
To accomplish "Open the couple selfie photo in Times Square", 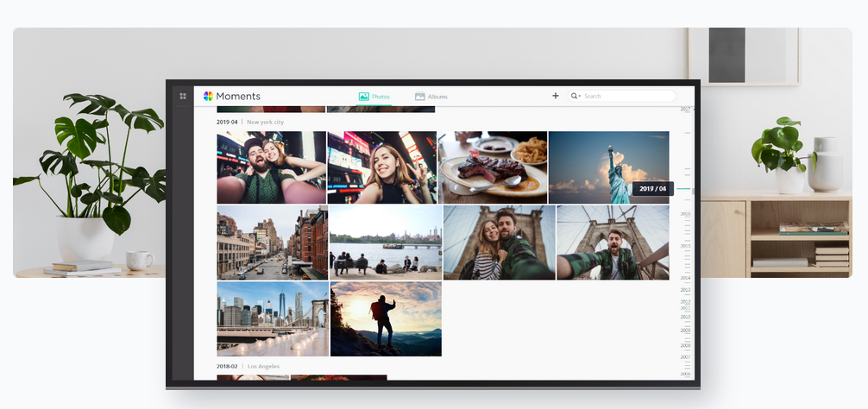I will click(271, 167).
